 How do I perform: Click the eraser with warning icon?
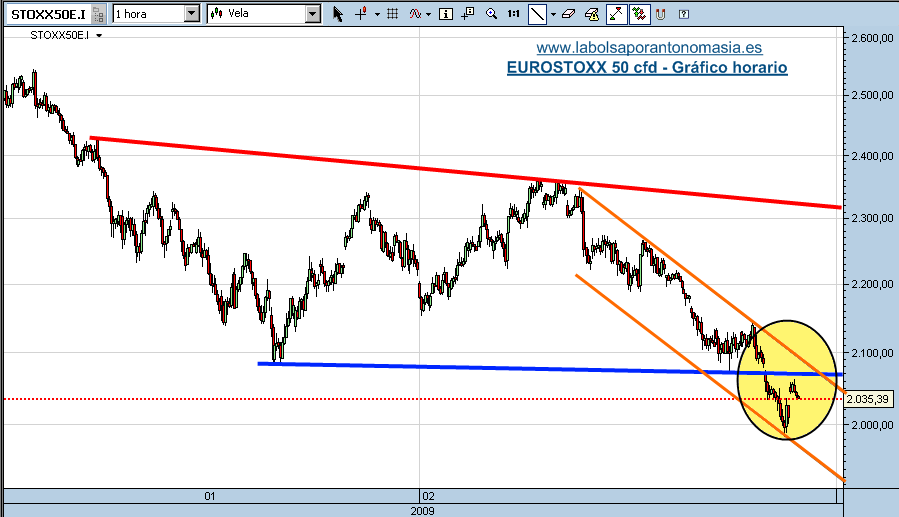pyautogui.click(x=592, y=14)
